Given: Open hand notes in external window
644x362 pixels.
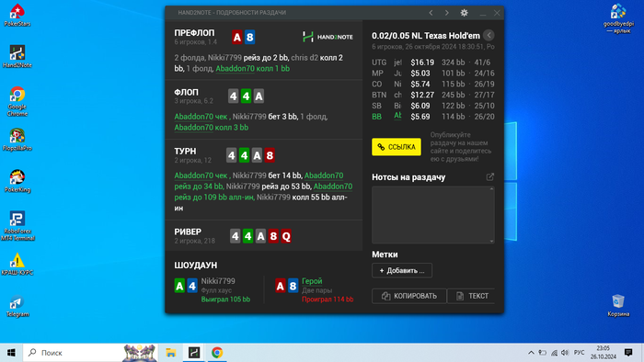Looking at the screenshot, I should pyautogui.click(x=490, y=176).
